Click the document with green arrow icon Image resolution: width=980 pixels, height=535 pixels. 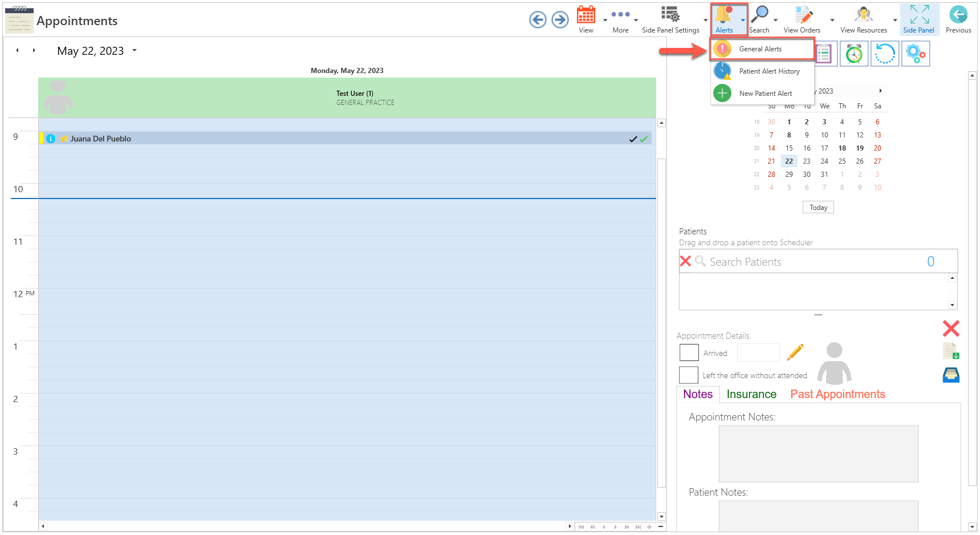[951, 351]
